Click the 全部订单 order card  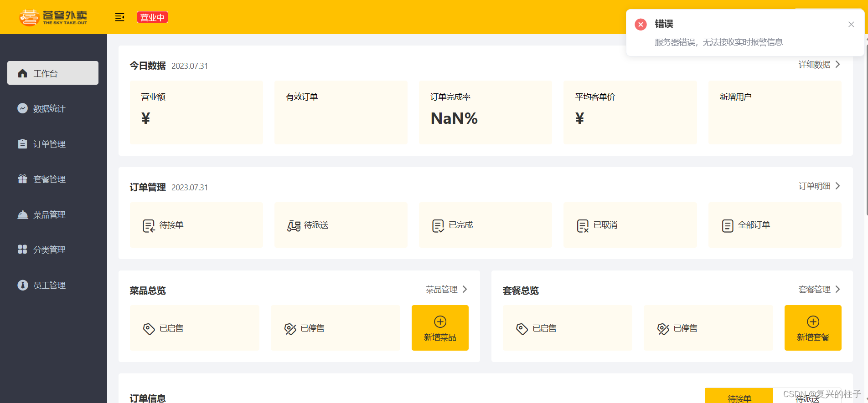775,225
